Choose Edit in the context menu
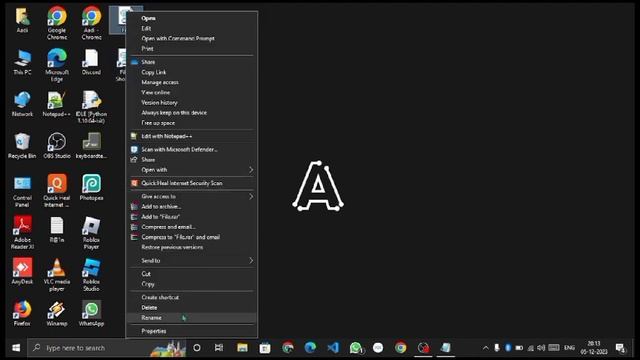 [192, 28]
